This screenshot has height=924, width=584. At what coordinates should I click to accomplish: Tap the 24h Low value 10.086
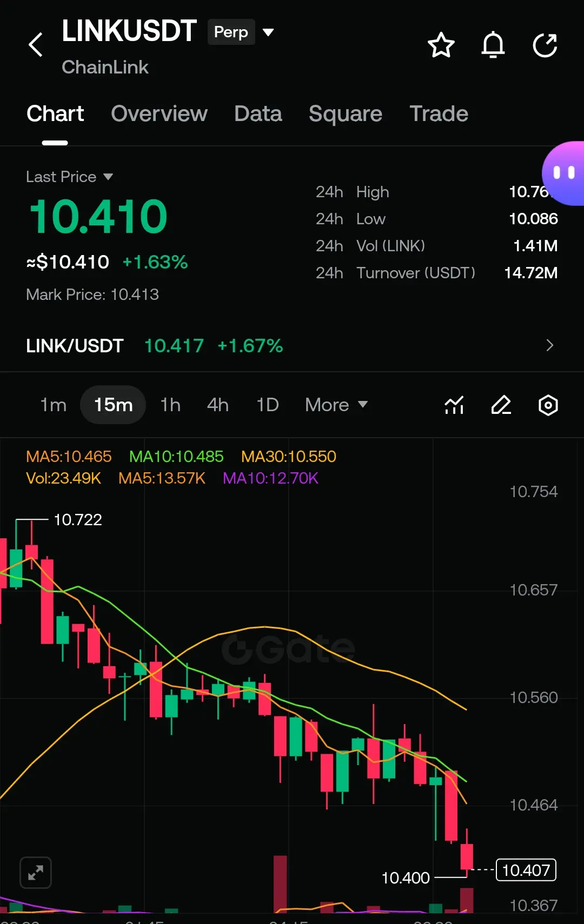(533, 219)
